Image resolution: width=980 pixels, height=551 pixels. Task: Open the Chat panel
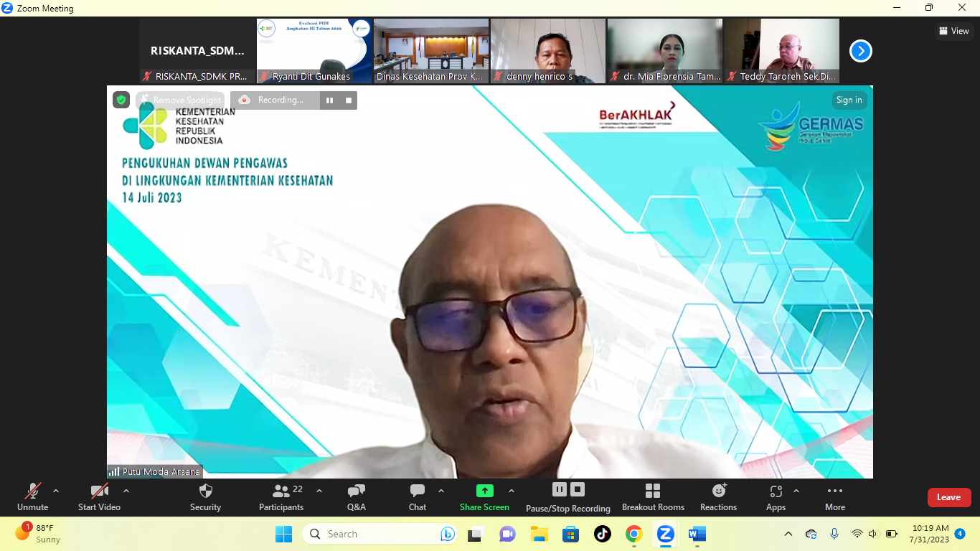click(x=418, y=497)
